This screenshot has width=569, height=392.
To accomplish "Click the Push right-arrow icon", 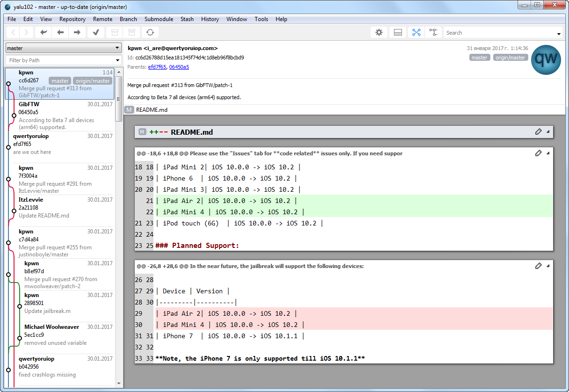I will [77, 32].
